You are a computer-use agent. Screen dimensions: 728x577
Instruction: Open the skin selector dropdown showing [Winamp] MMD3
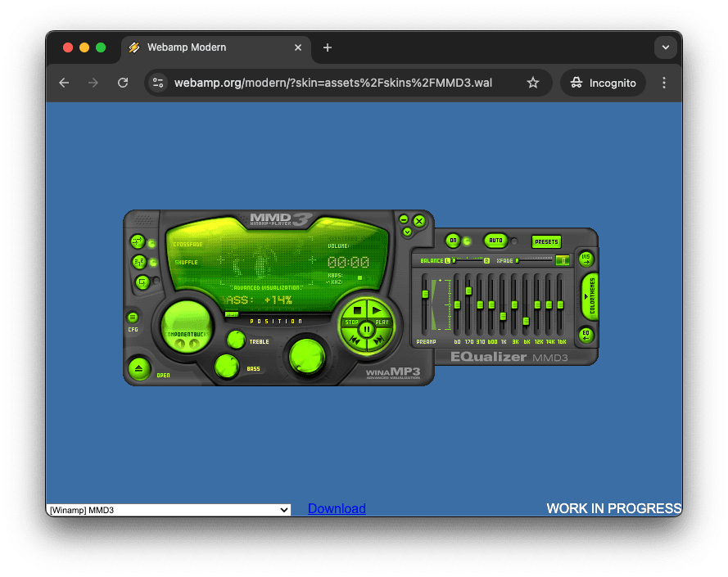point(169,509)
